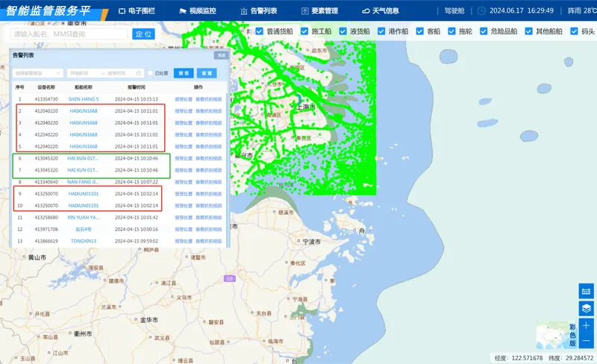The image size is (597, 364).
Task: Toggle the 拖轮 checkbox
Action: point(452,31)
